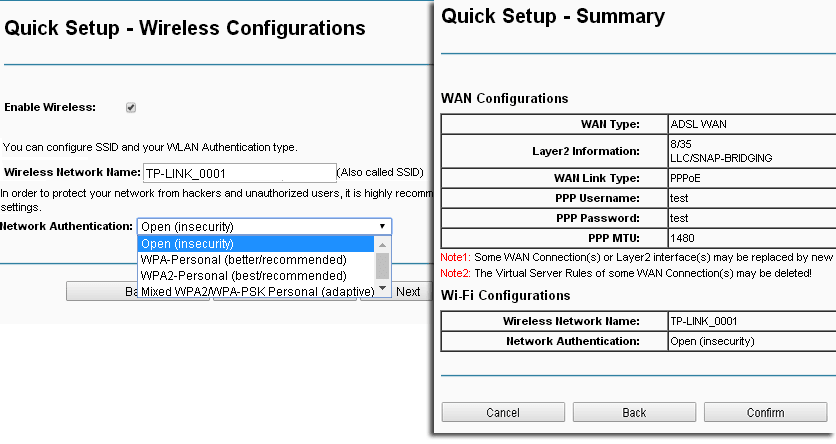Confirm the Quick Setup summary

(x=765, y=412)
